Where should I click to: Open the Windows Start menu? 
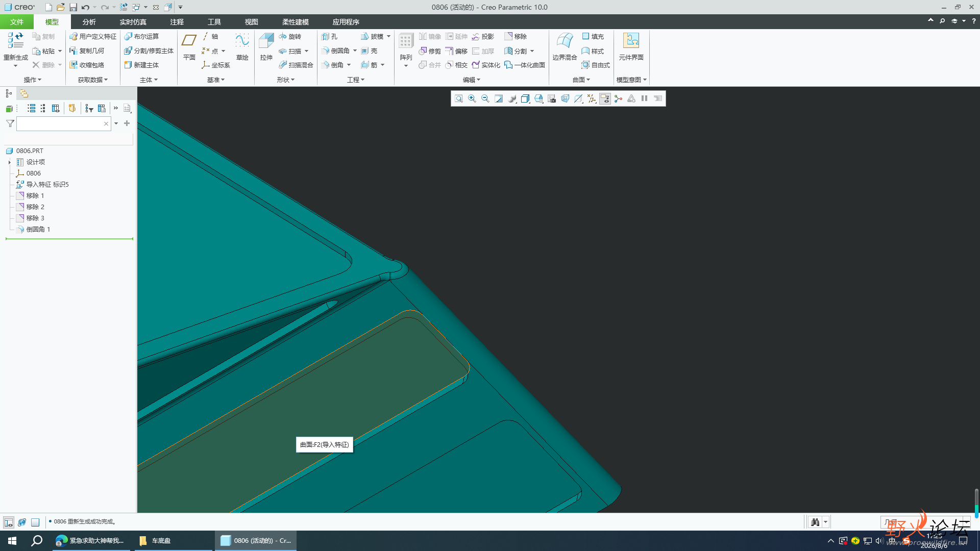tap(12, 541)
